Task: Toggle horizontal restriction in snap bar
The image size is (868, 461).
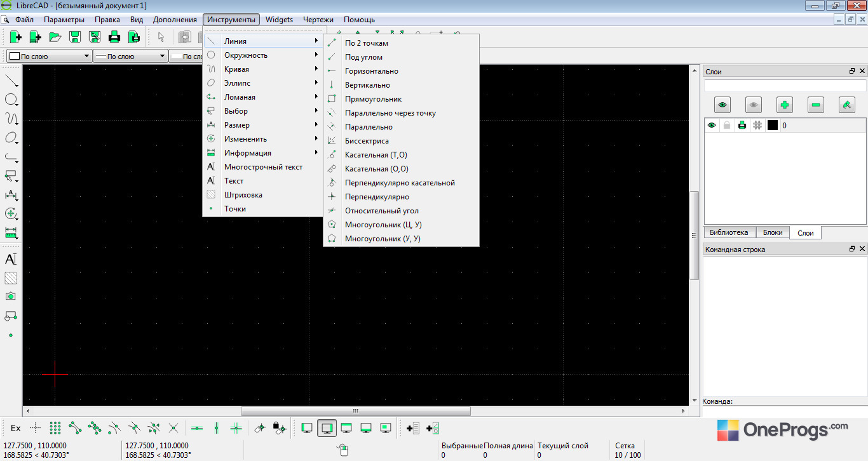Action: tap(197, 428)
